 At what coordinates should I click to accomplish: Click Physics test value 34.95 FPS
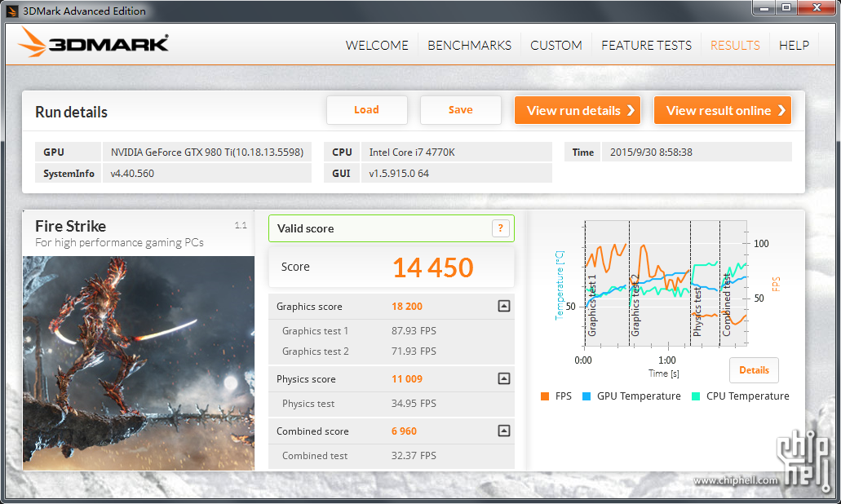(x=414, y=403)
